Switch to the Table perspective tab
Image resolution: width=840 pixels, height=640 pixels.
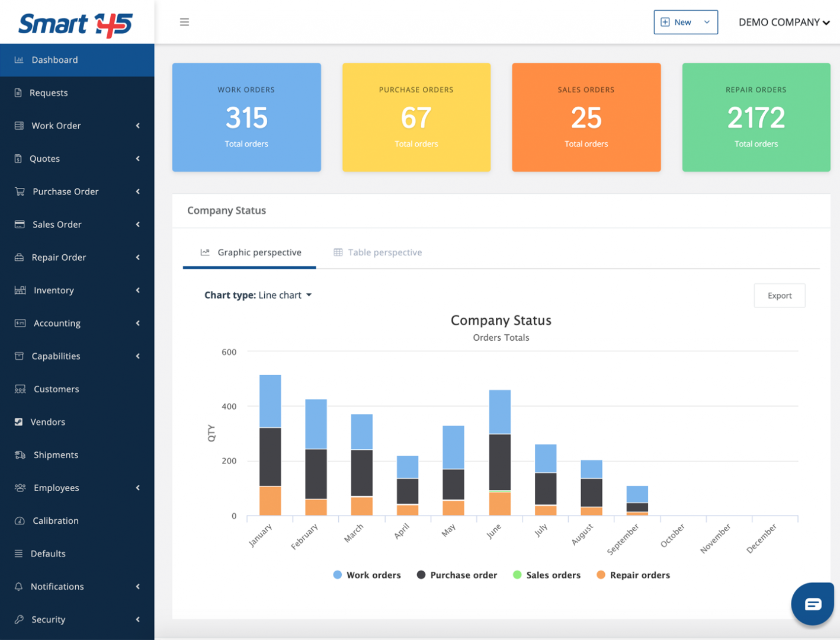(377, 252)
